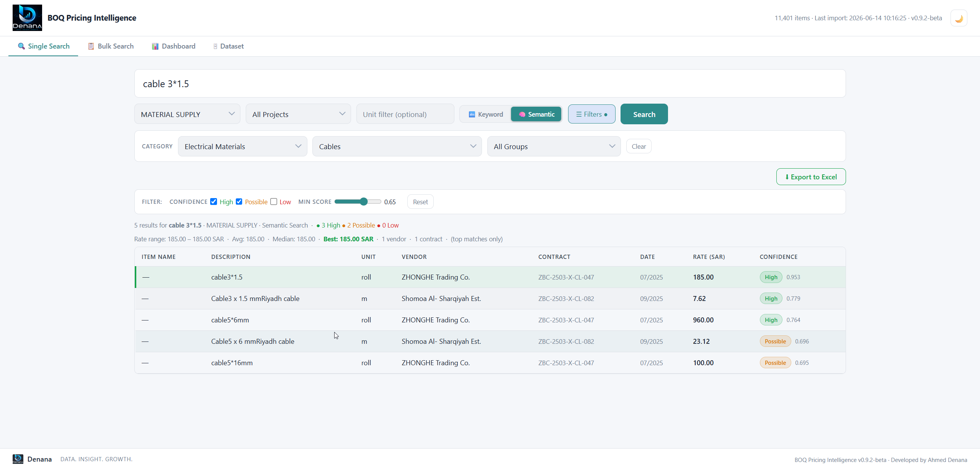Click the bar chart icon beside Dashboard
Image resolution: width=980 pixels, height=470 pixels.
click(155, 46)
